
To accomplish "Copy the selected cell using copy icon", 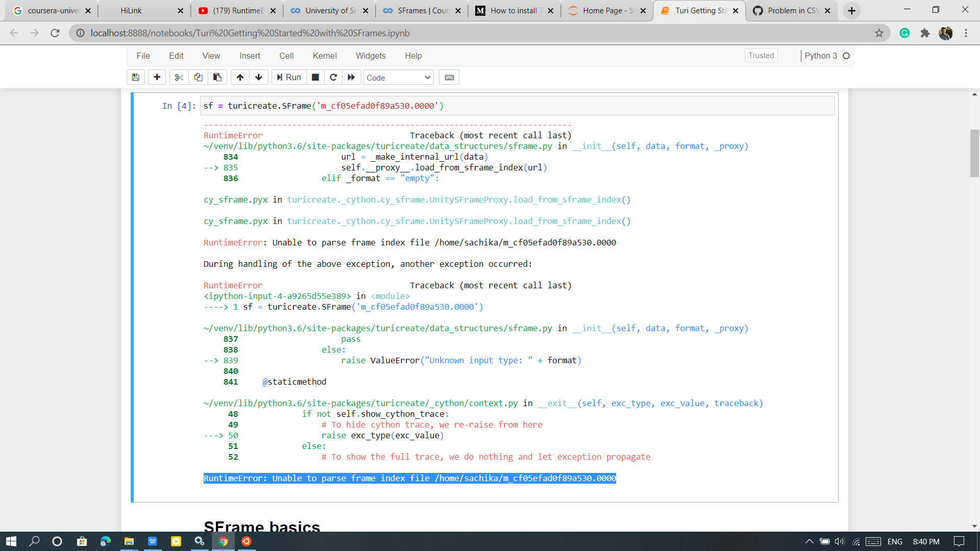I will tap(198, 77).
